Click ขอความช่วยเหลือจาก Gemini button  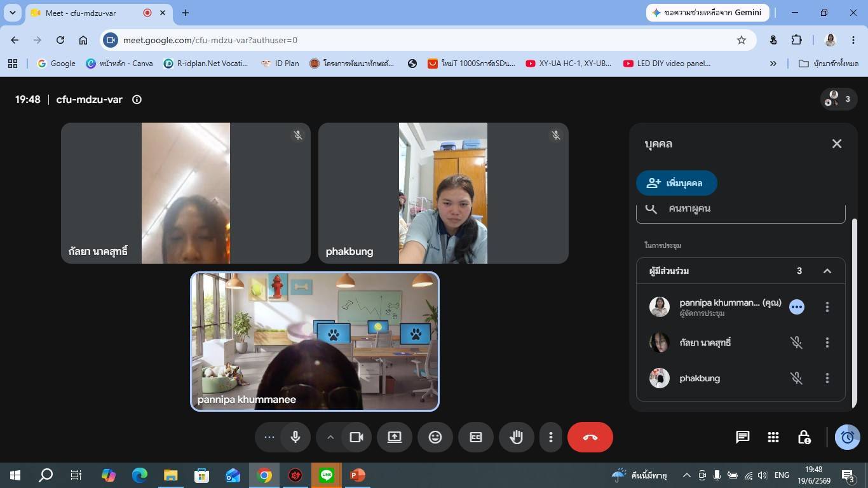(708, 13)
